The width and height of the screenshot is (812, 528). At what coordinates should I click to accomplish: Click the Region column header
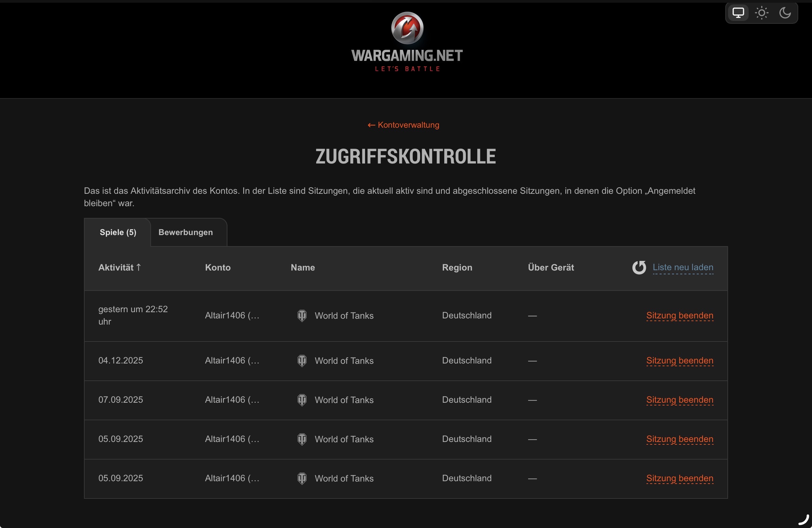click(x=457, y=267)
